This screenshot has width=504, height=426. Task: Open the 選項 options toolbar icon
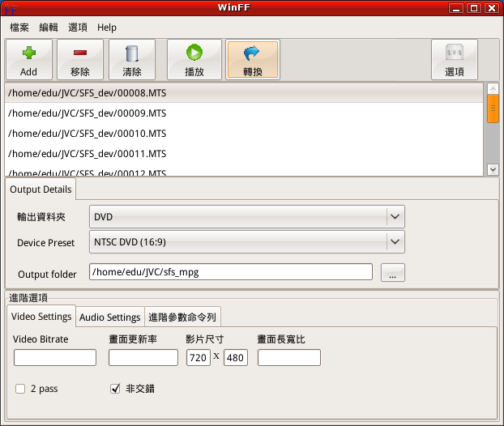click(x=455, y=53)
